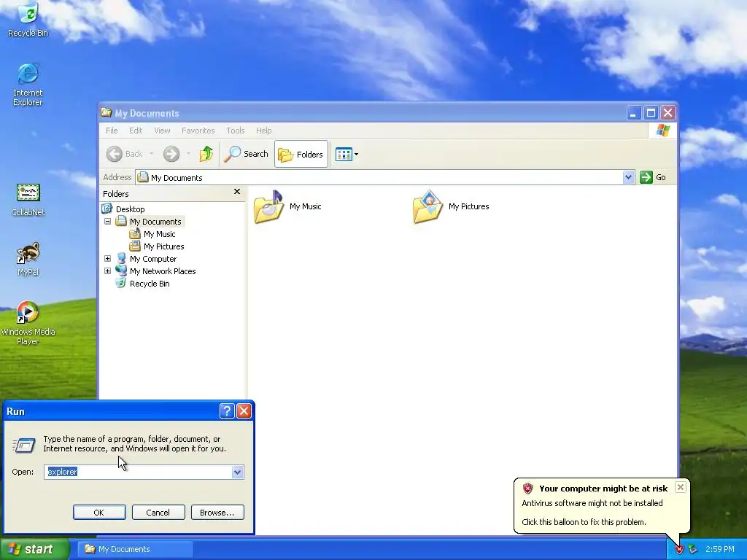Select the MyPal desktop shortcut
Screen dimensions: 747x560
28,259
